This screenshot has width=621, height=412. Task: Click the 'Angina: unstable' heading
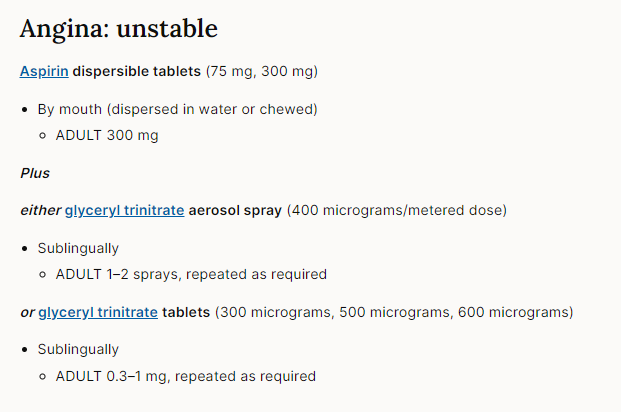click(119, 28)
